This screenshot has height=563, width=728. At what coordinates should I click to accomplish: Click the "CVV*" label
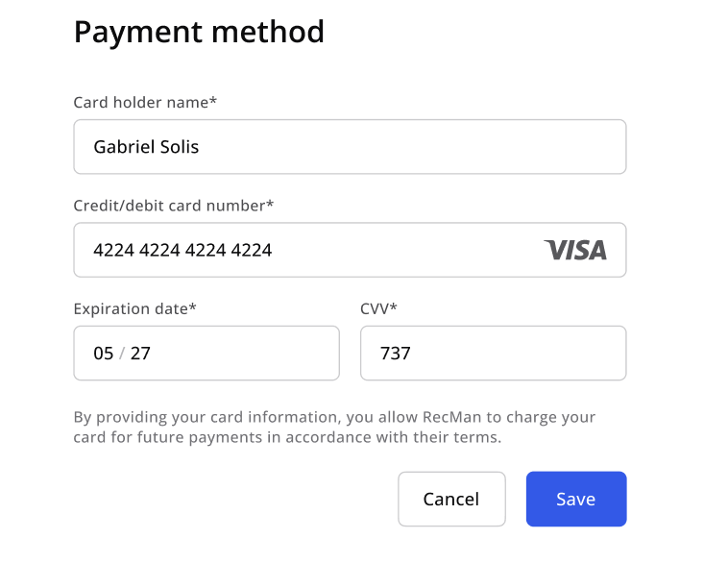click(378, 308)
